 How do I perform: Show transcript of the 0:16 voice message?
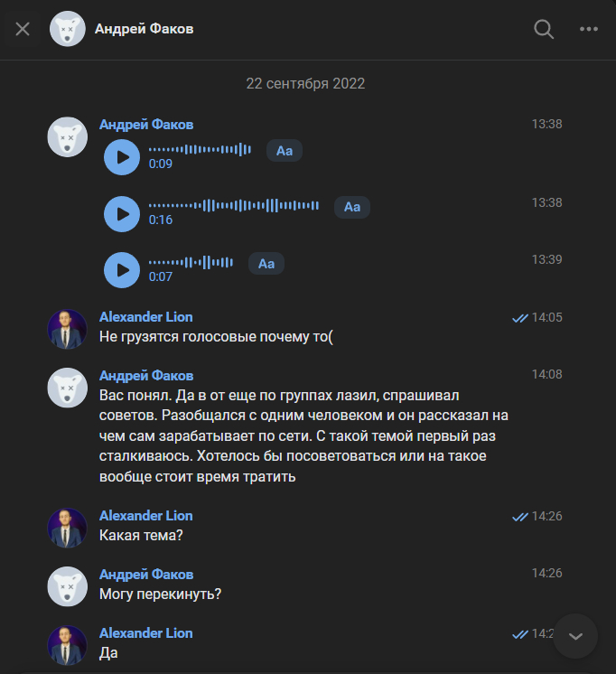[x=352, y=207]
